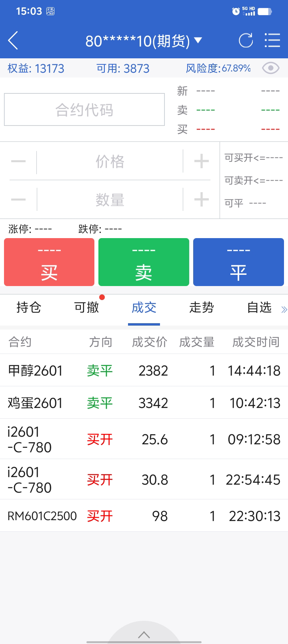Screen dimensions: 288x644
Task: Decrease quantity with minus button
Action: (x=18, y=199)
